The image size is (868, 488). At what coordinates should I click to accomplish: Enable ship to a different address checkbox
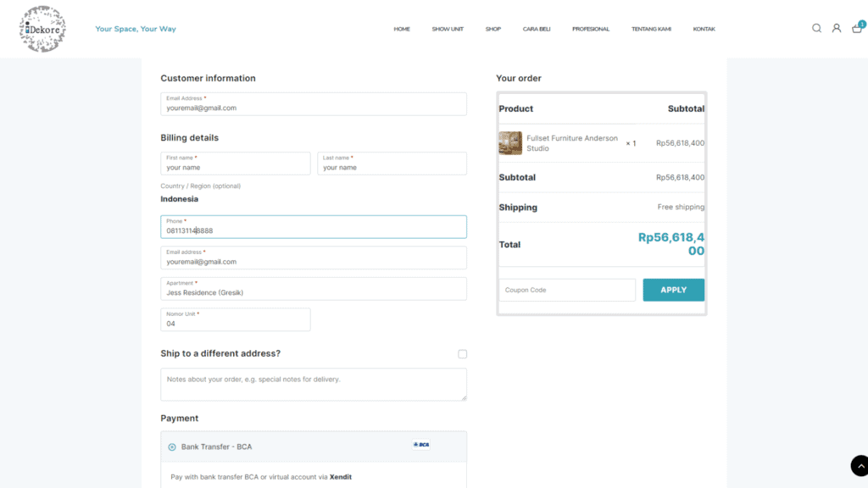462,354
